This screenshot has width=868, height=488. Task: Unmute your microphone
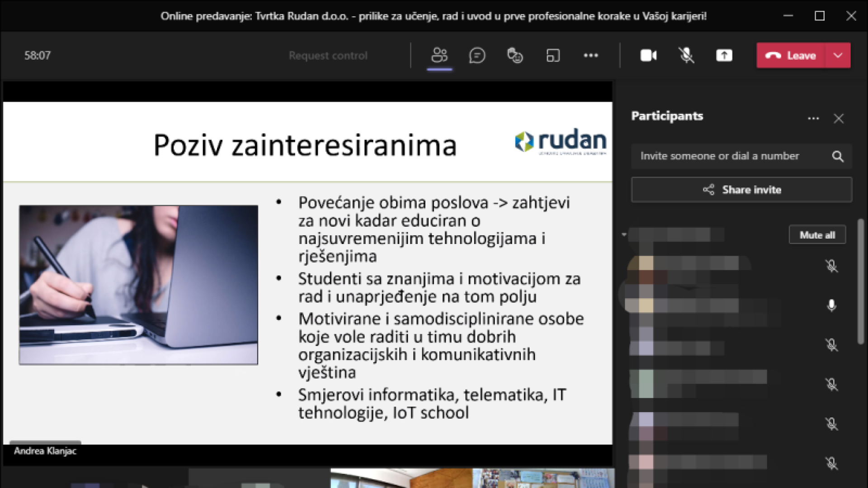pyautogui.click(x=686, y=55)
